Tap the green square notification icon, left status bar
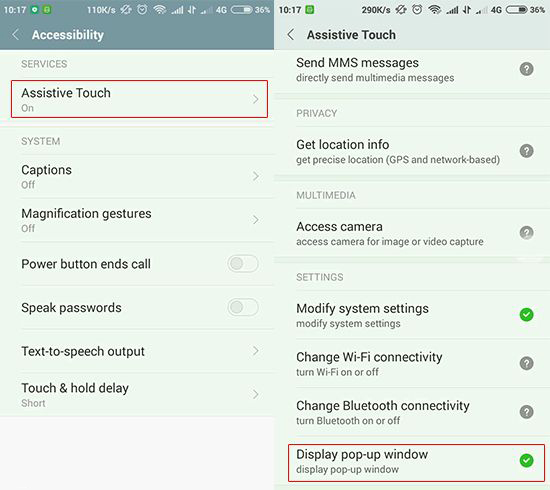 coord(47,10)
